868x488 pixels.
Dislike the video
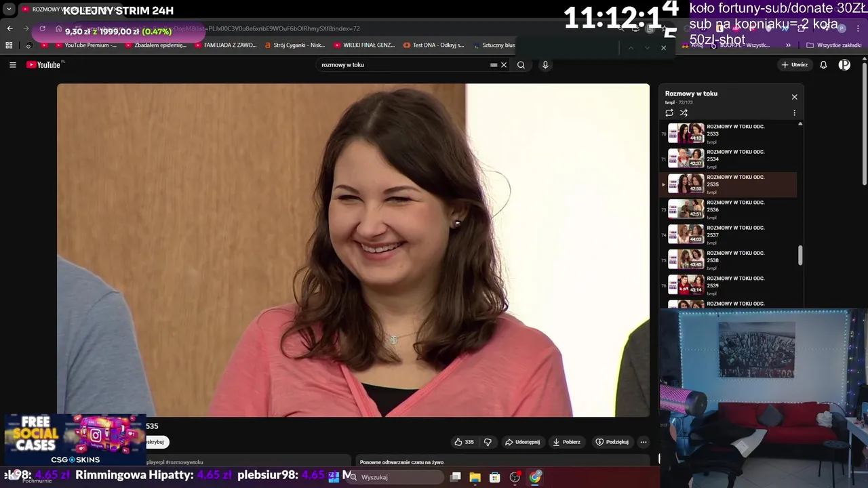tap(488, 442)
